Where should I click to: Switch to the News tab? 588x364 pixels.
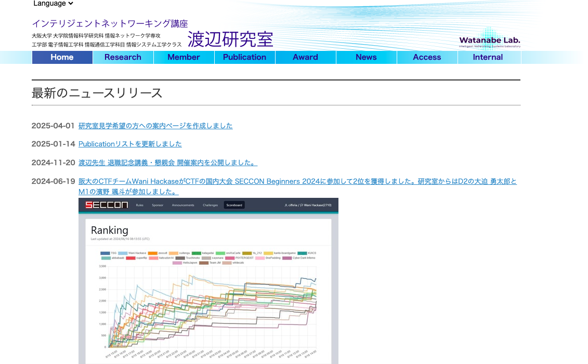(366, 57)
